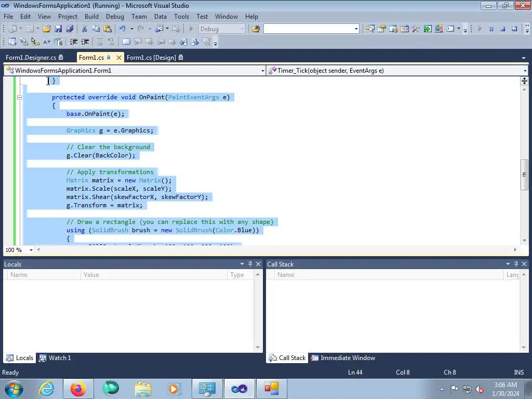Screen dimensions: 532x399
Task: Expand the Find combo box dropdown
Action: (356, 29)
